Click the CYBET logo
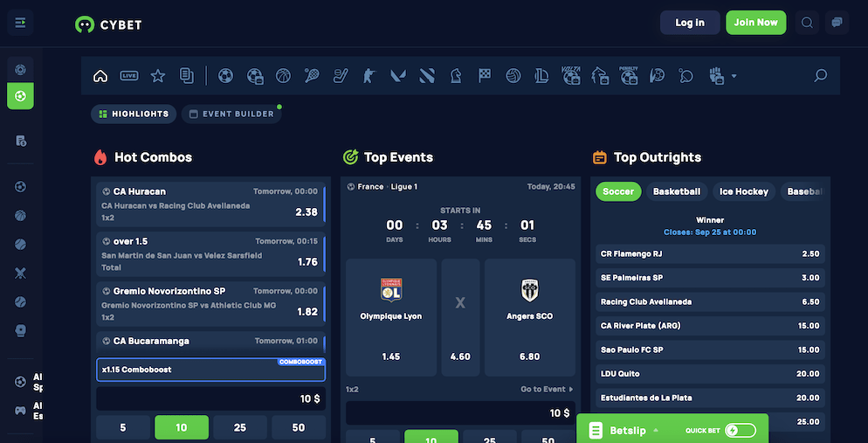Image resolution: width=868 pixels, height=443 pixels. pos(108,24)
